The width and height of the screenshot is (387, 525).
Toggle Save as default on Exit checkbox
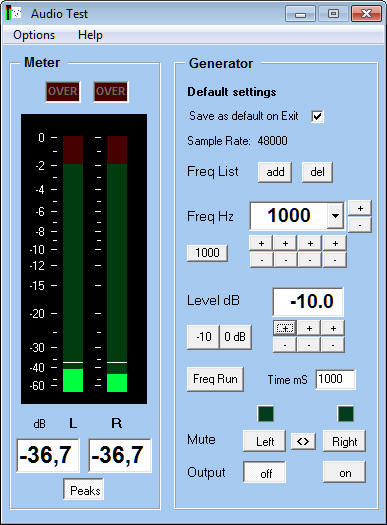coord(317,117)
